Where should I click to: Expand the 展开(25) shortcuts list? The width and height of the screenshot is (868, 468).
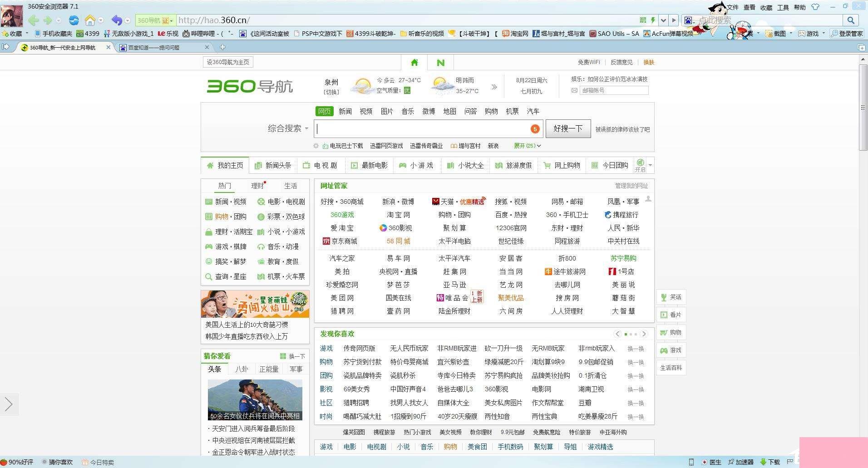tap(527, 146)
